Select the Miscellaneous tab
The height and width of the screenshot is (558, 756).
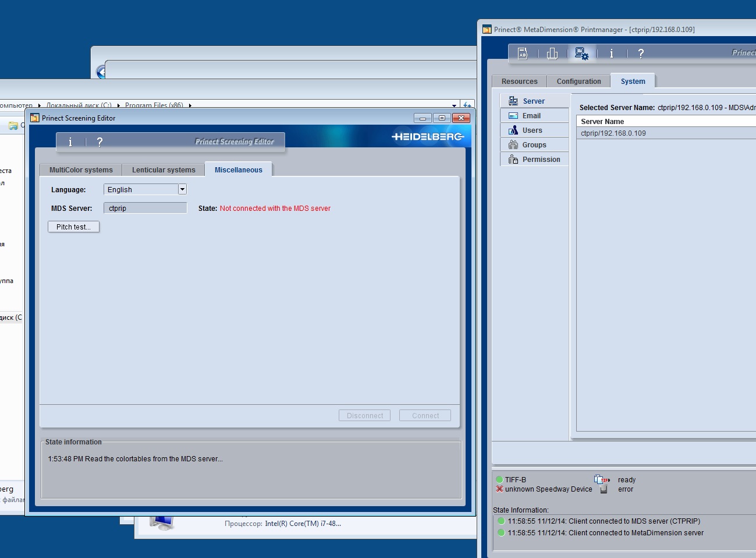click(x=239, y=170)
